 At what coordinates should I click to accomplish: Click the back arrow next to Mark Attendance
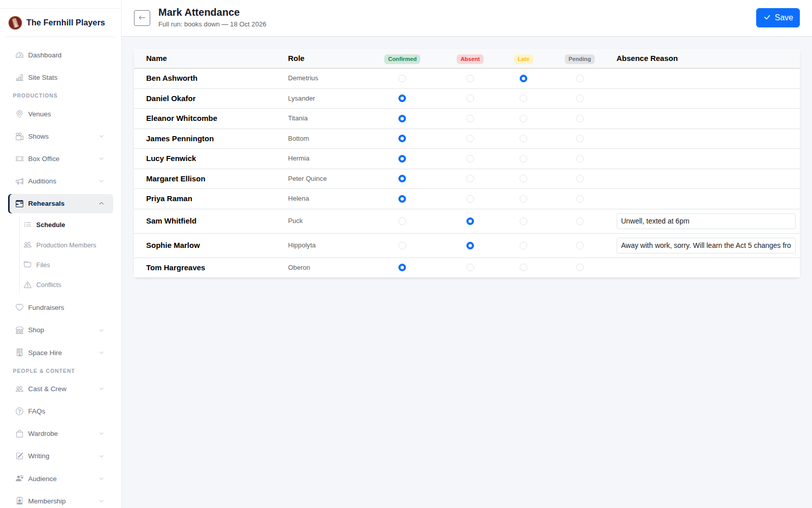pos(142,18)
